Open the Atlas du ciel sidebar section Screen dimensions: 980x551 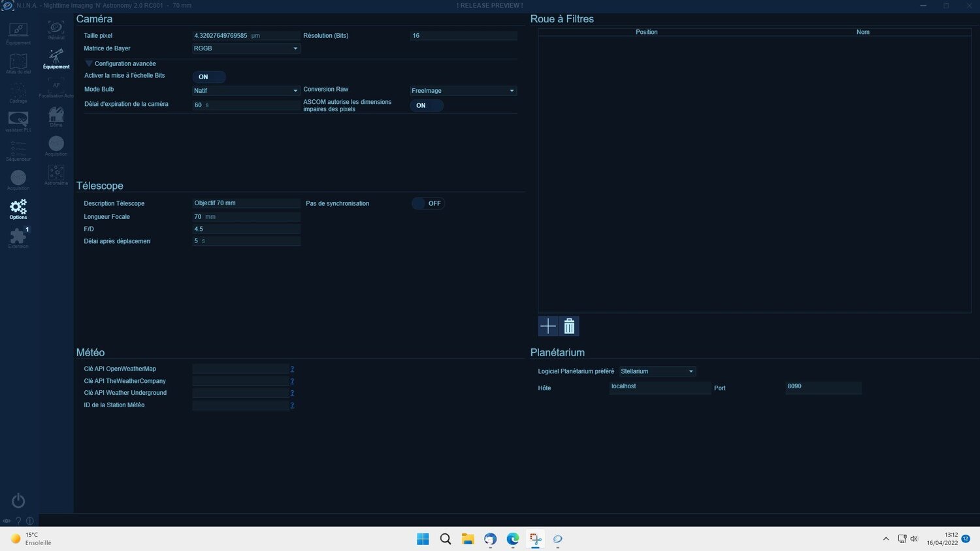click(x=18, y=63)
